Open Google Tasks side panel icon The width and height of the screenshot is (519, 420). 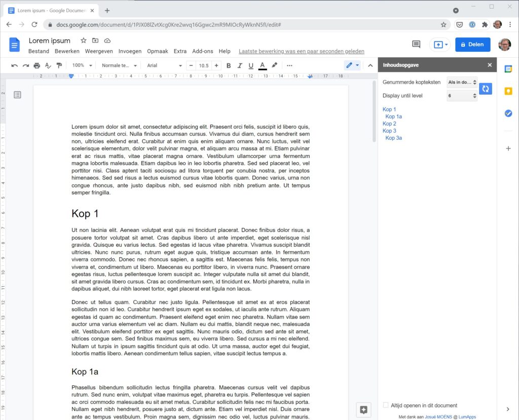pyautogui.click(x=508, y=113)
